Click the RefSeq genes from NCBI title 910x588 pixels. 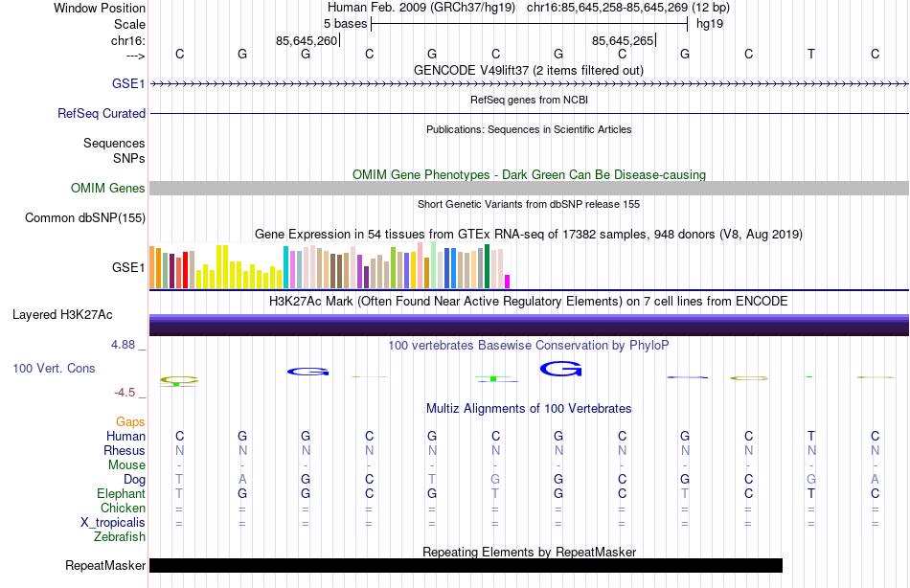click(529, 100)
